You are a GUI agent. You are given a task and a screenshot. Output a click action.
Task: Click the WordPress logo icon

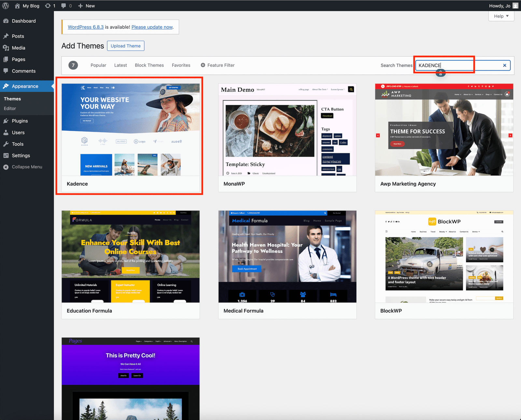(6, 6)
